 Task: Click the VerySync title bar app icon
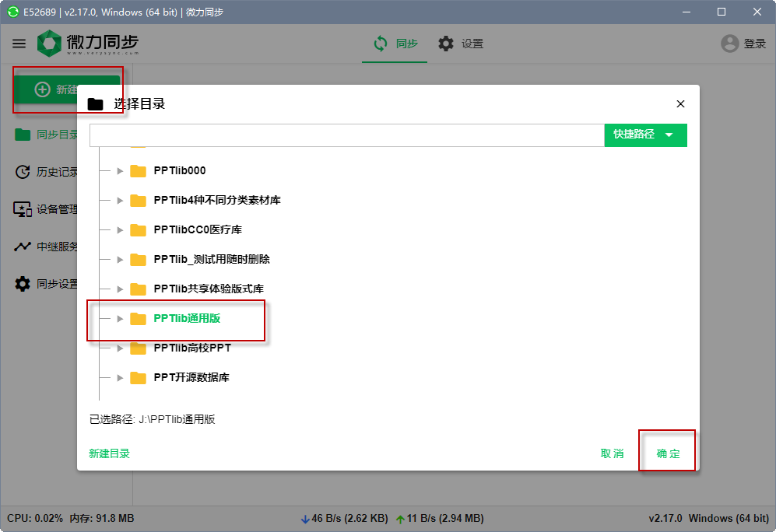(x=13, y=12)
